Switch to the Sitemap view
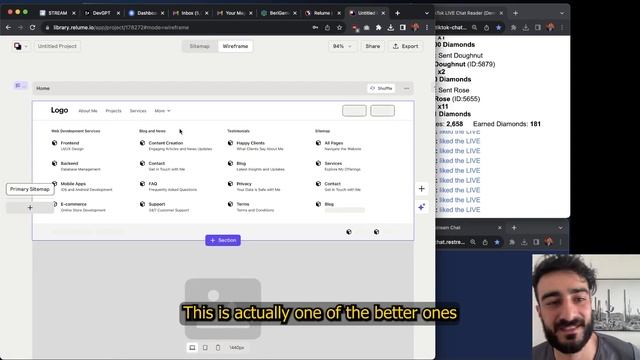The height and width of the screenshot is (360, 640). pyautogui.click(x=200, y=46)
